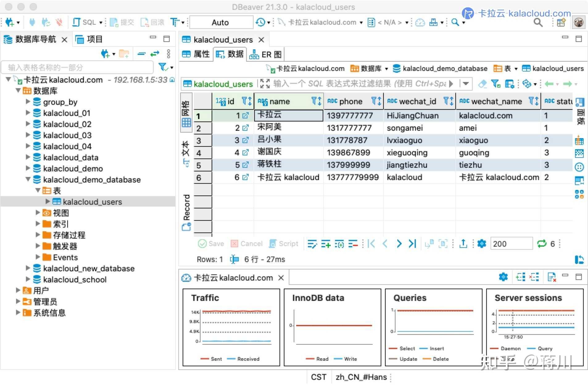Toggle the grid view icon on the left edge
This screenshot has width=588, height=386.
point(186,123)
